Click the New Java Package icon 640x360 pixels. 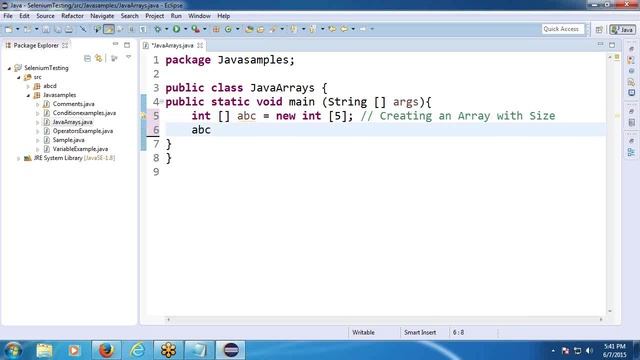(x=216, y=29)
